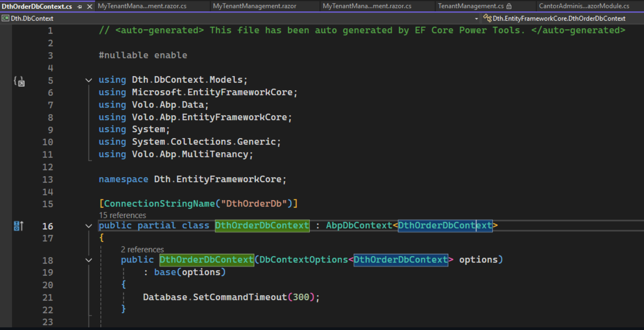
Task: Click AbpDbContext in the class declaration
Action: [359, 226]
